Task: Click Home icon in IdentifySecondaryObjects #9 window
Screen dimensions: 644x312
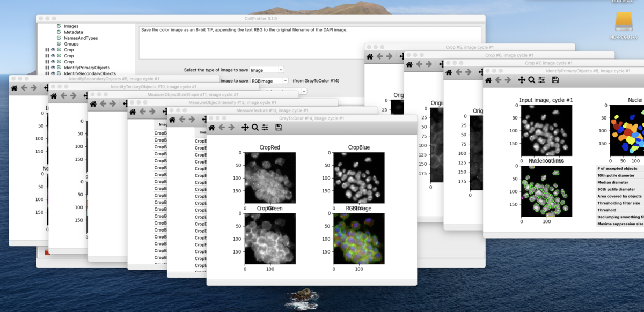Action: pyautogui.click(x=14, y=88)
